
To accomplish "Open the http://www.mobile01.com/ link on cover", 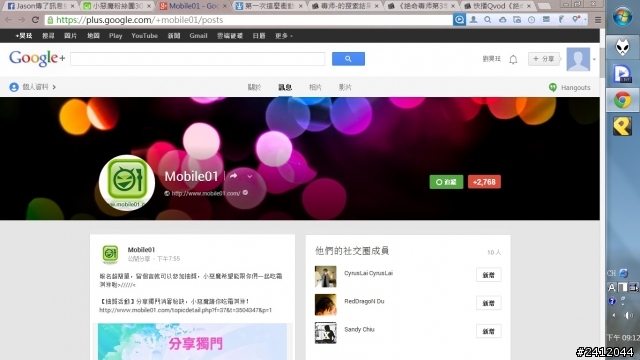I will coord(206,193).
